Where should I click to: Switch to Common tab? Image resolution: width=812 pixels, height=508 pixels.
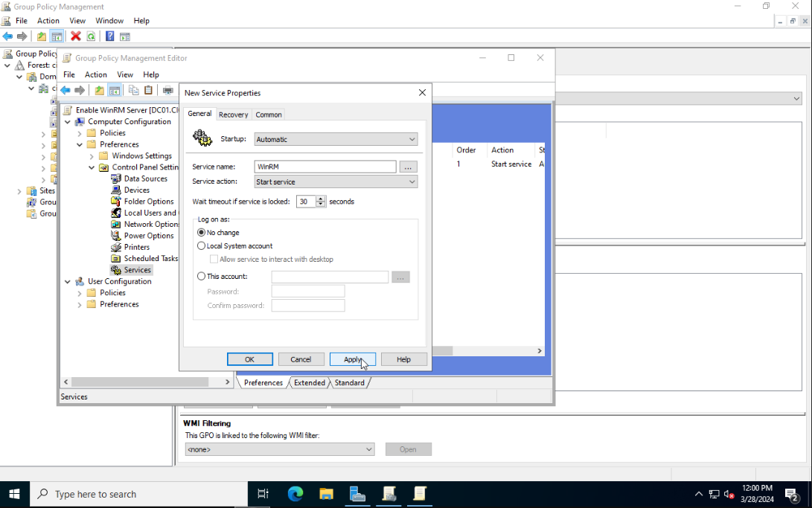point(268,115)
